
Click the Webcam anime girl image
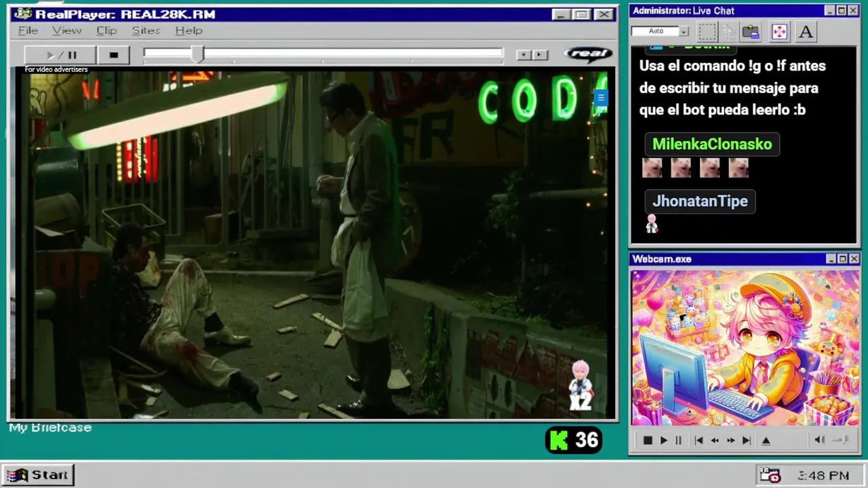click(x=745, y=348)
